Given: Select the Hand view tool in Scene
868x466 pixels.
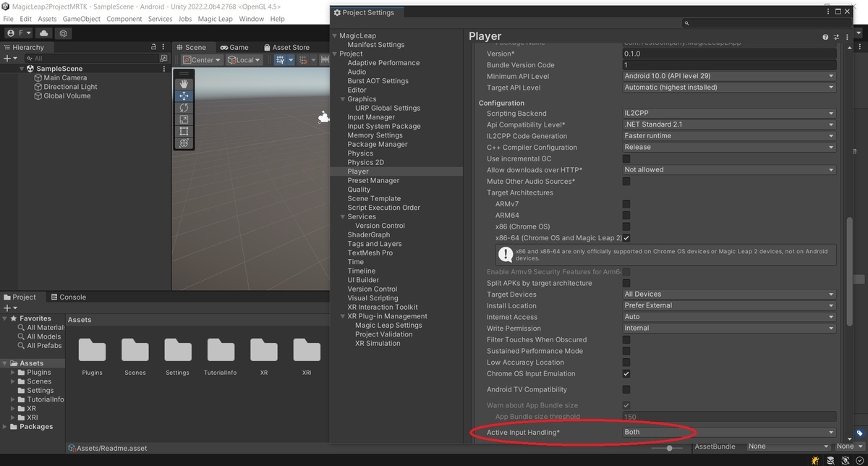Looking at the screenshot, I should click(x=184, y=84).
